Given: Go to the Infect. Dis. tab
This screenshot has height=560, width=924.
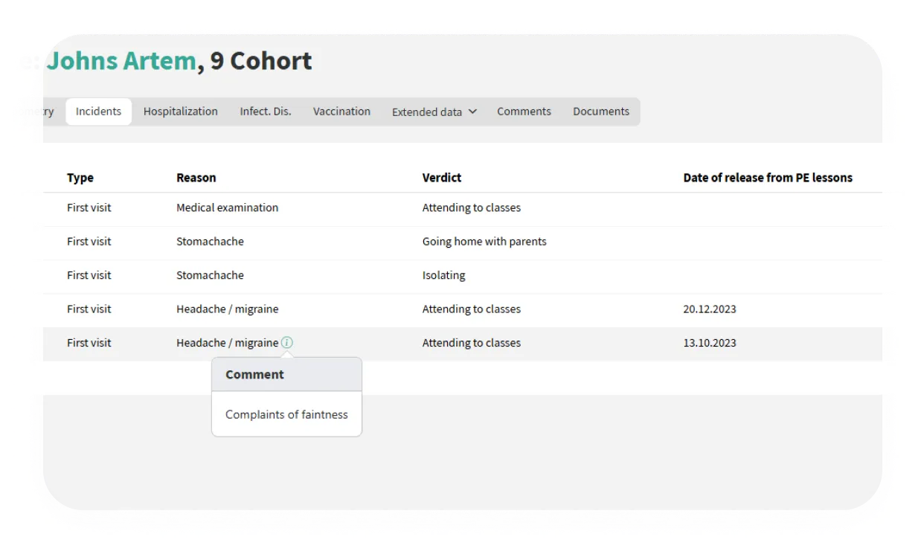Looking at the screenshot, I should coord(266,112).
